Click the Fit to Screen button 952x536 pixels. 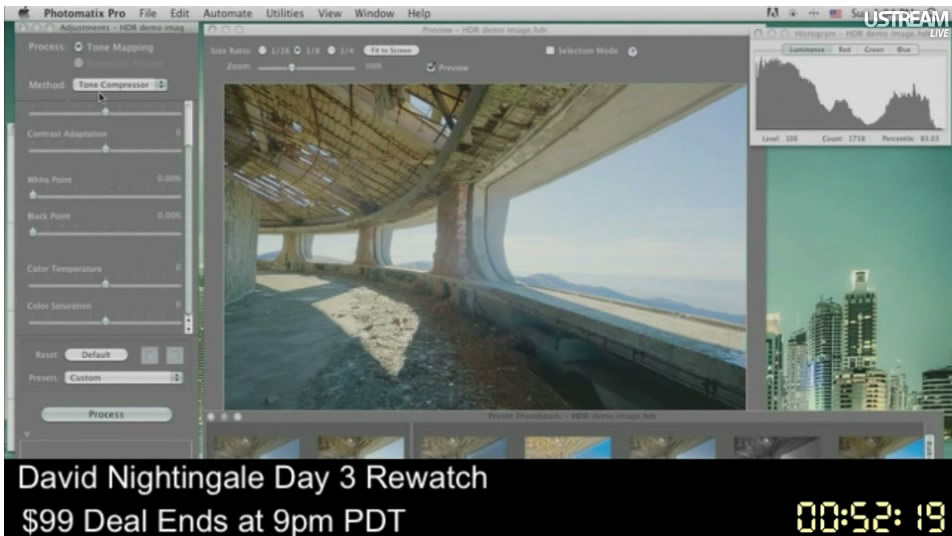coord(391,50)
